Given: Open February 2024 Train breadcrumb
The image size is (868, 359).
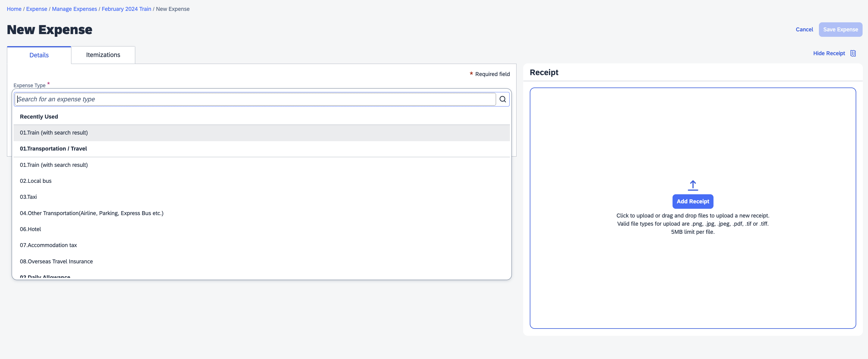Looking at the screenshot, I should [x=126, y=9].
